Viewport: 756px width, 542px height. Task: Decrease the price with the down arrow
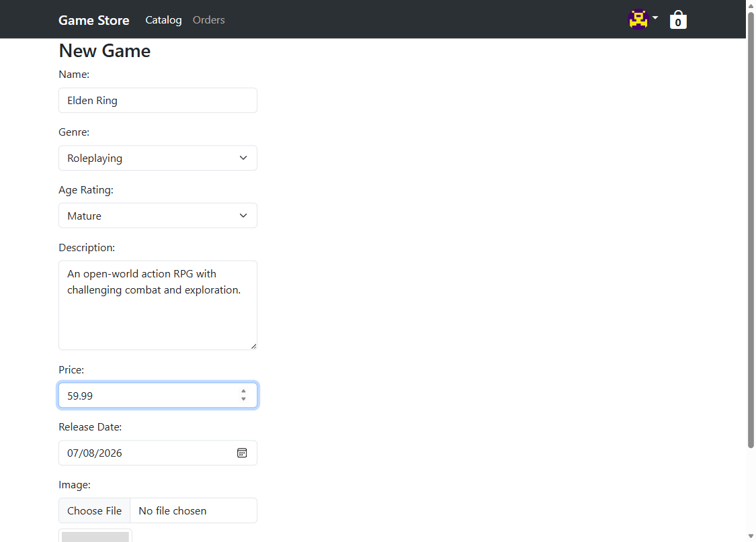pyautogui.click(x=243, y=399)
